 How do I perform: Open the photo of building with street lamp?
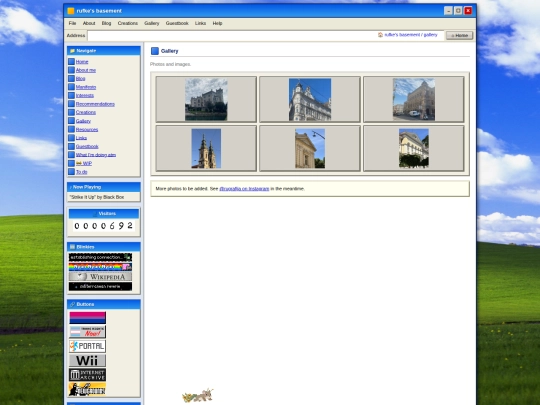[310, 148]
